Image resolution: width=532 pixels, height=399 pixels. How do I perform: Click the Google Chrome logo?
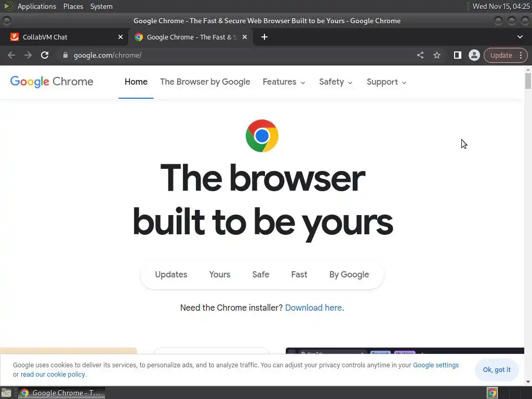pos(51,82)
